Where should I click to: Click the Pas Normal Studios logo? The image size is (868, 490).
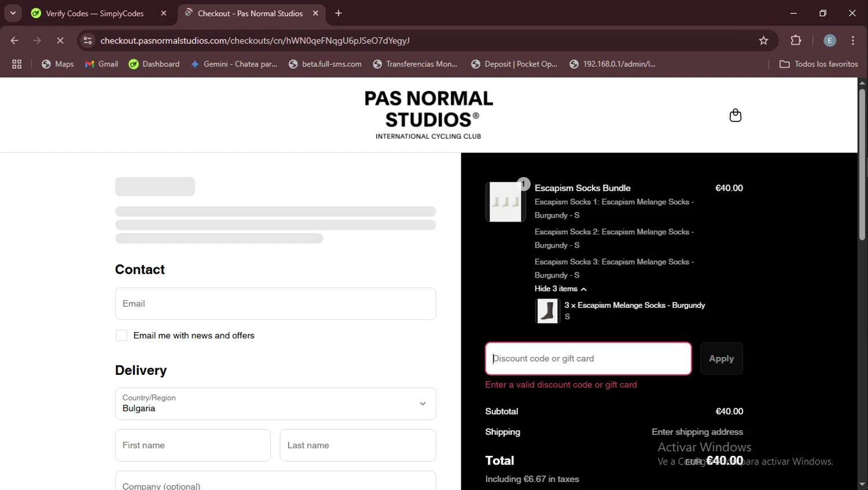(428, 115)
